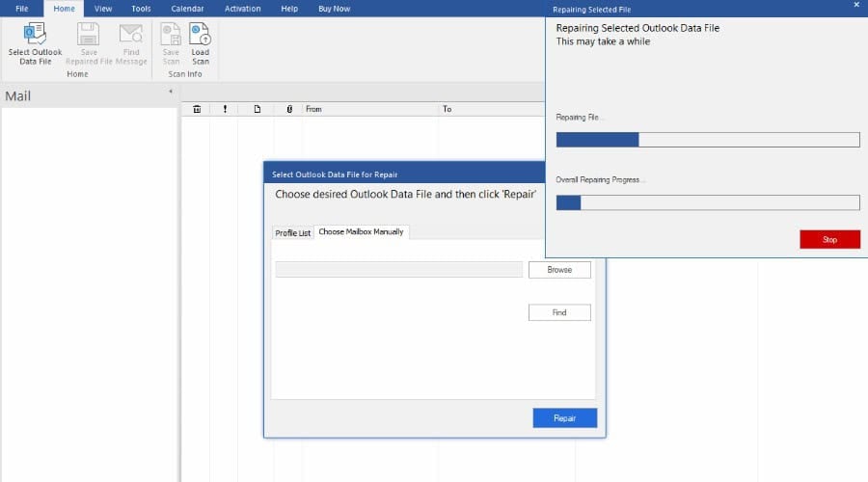868x482 pixels.
Task: Click the attachment paperclip column icon
Action: point(289,109)
